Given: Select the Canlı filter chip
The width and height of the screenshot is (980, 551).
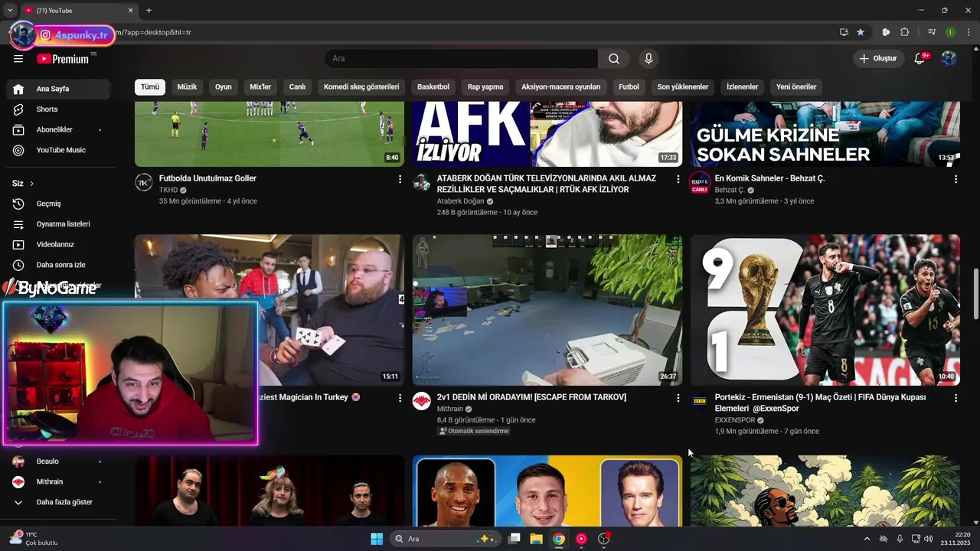Looking at the screenshot, I should [297, 86].
